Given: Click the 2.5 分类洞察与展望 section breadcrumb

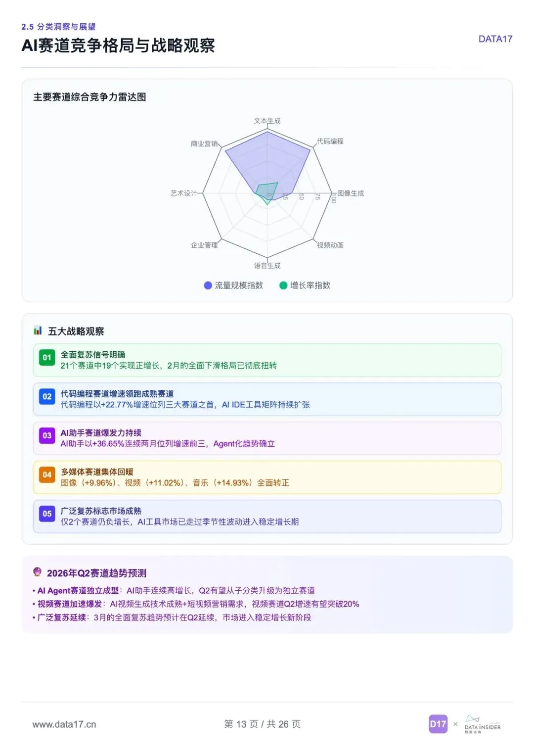Looking at the screenshot, I should click(x=58, y=27).
